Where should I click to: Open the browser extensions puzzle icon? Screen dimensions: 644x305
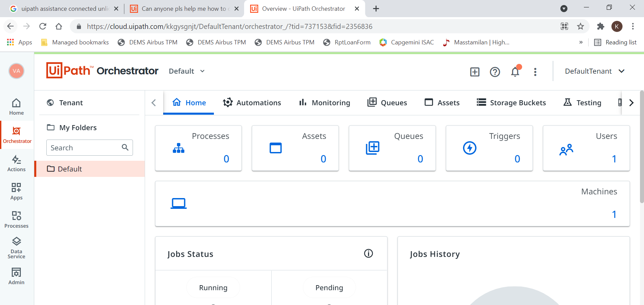coord(600,26)
